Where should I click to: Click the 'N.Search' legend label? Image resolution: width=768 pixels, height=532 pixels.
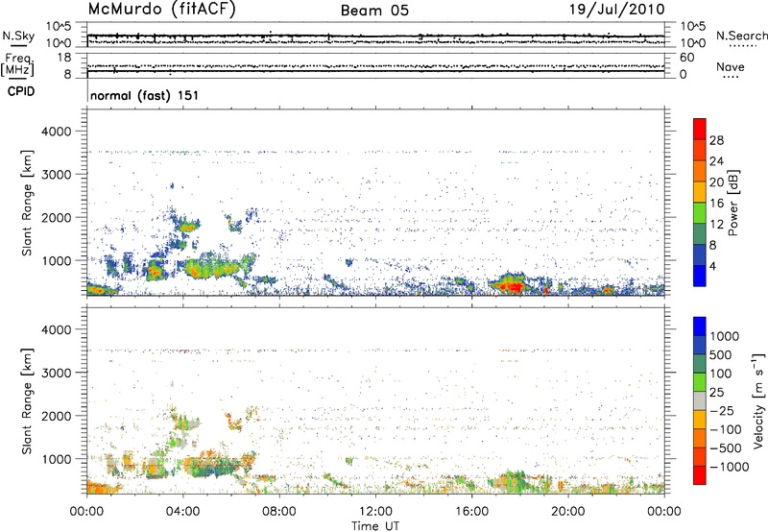tap(741, 36)
